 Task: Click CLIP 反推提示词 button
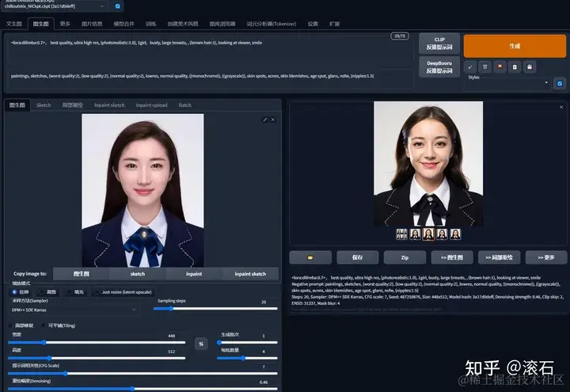click(x=439, y=44)
